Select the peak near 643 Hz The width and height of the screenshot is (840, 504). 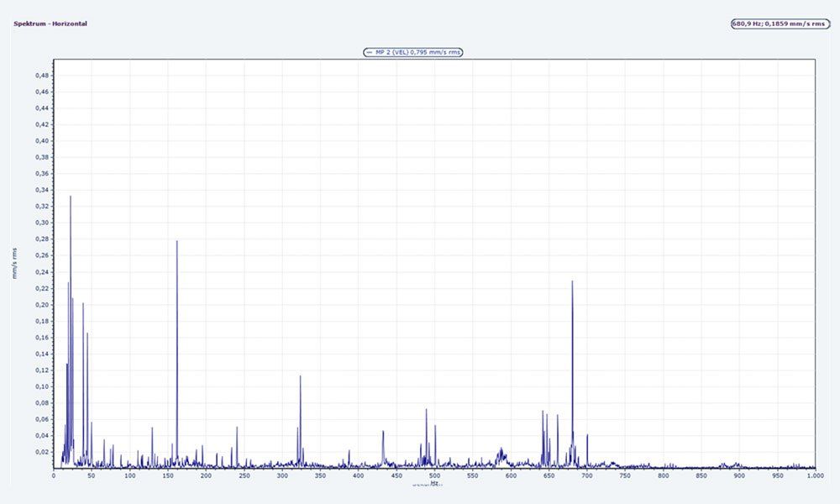[543, 412]
